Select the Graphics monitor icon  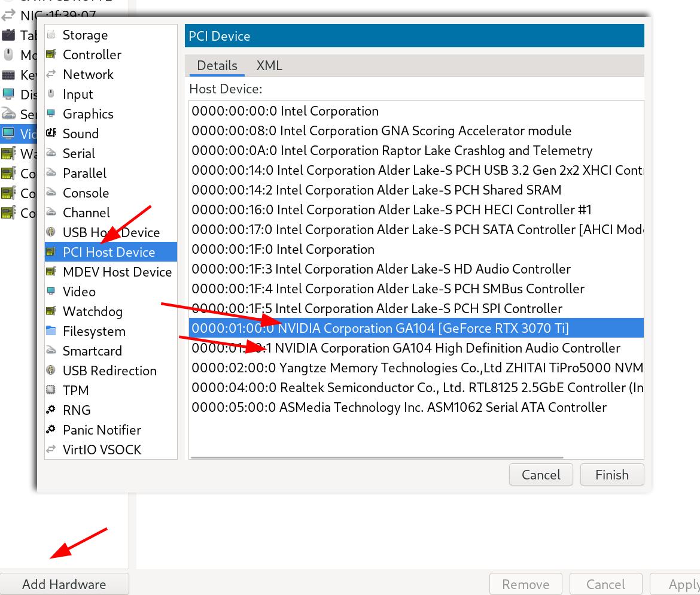coord(51,114)
